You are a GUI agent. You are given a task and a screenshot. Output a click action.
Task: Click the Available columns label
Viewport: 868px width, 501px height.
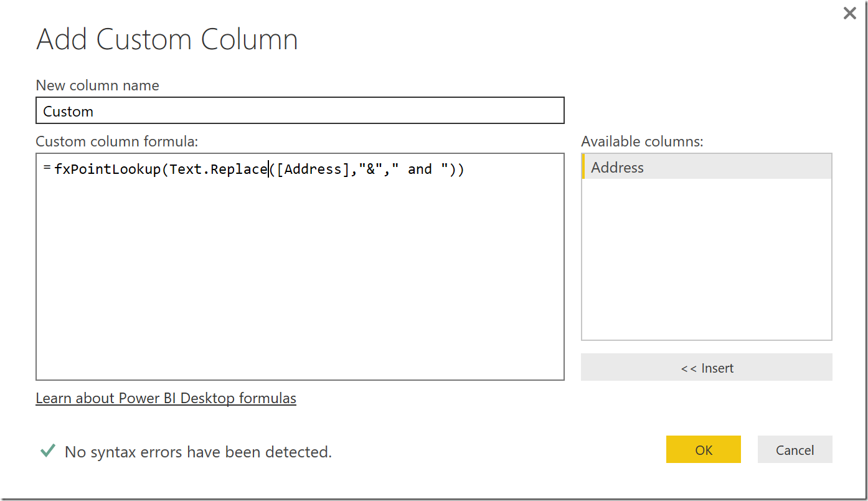click(x=642, y=141)
